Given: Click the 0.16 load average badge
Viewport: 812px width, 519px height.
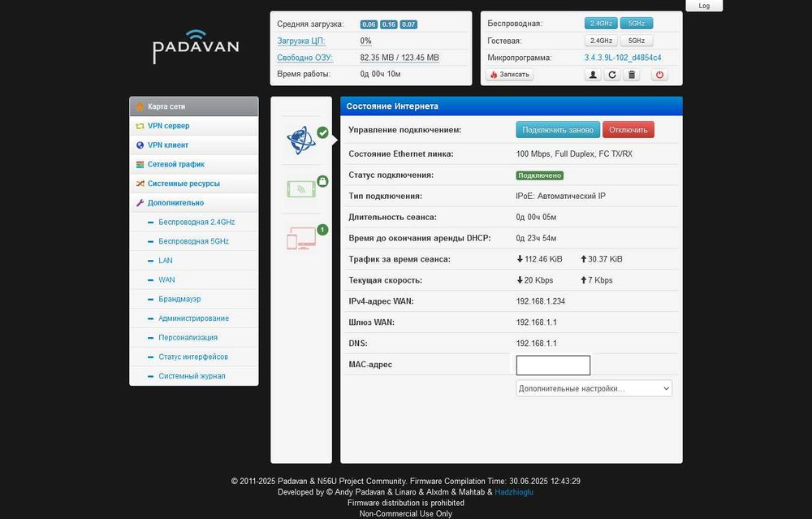Looking at the screenshot, I should (388, 24).
